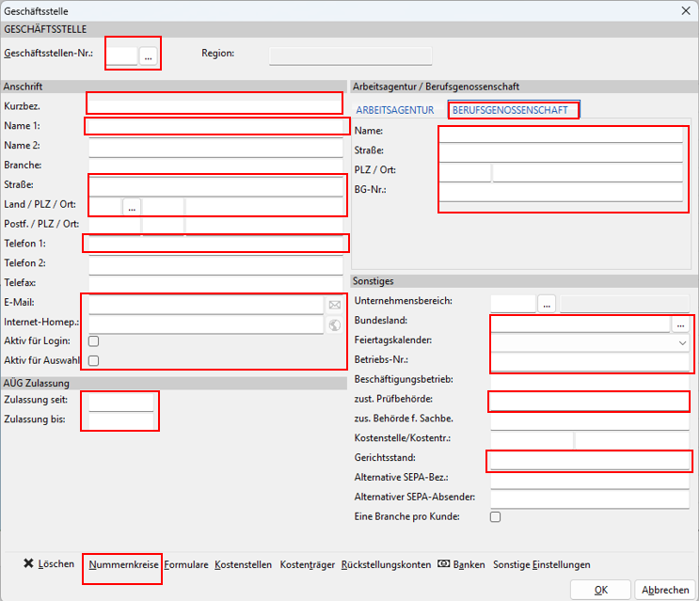Click the ellipsis button next to Unternehmensbereich

tap(547, 305)
